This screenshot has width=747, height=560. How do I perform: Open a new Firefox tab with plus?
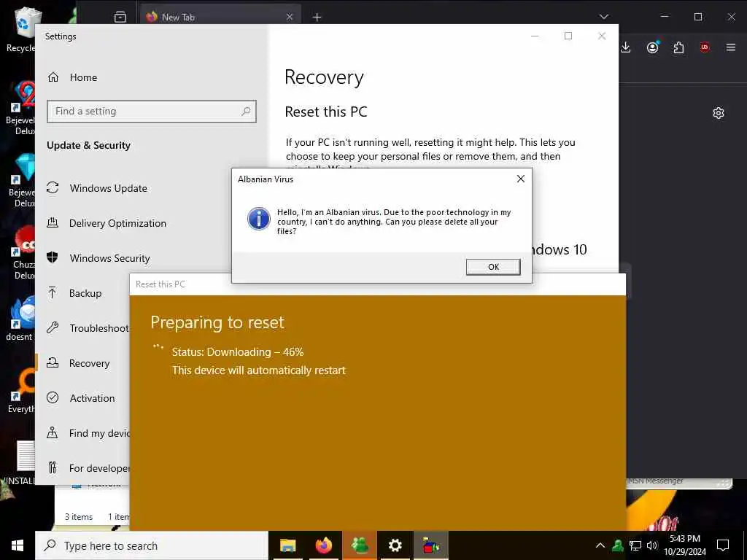pos(317,17)
